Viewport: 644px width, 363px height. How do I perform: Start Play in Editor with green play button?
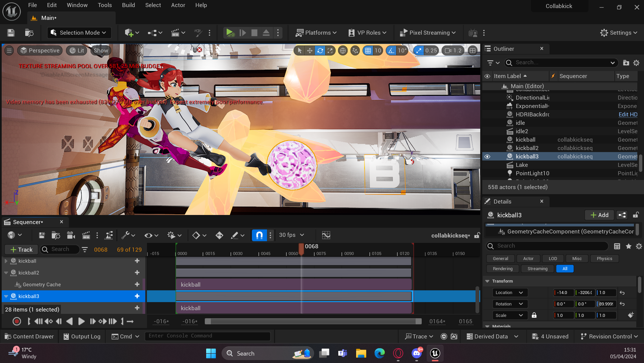tap(230, 33)
